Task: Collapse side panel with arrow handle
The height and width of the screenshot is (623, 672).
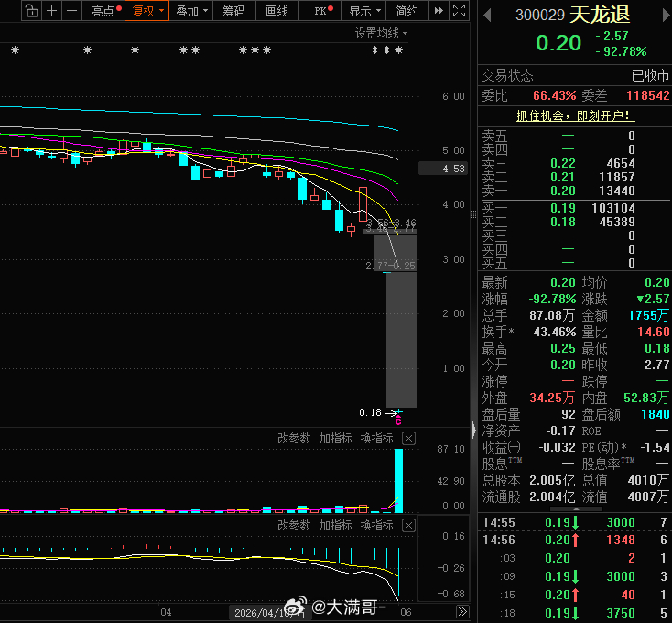Action: [474, 430]
